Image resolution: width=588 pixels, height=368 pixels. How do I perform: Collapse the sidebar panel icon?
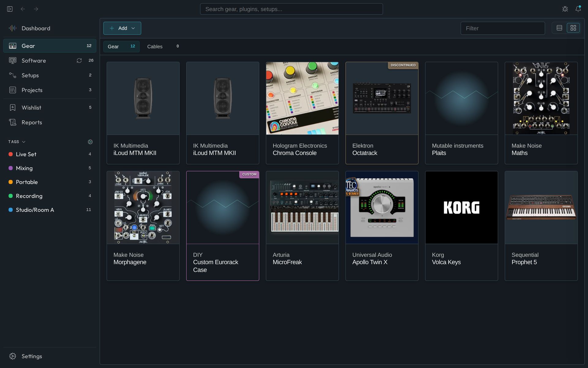(10, 9)
